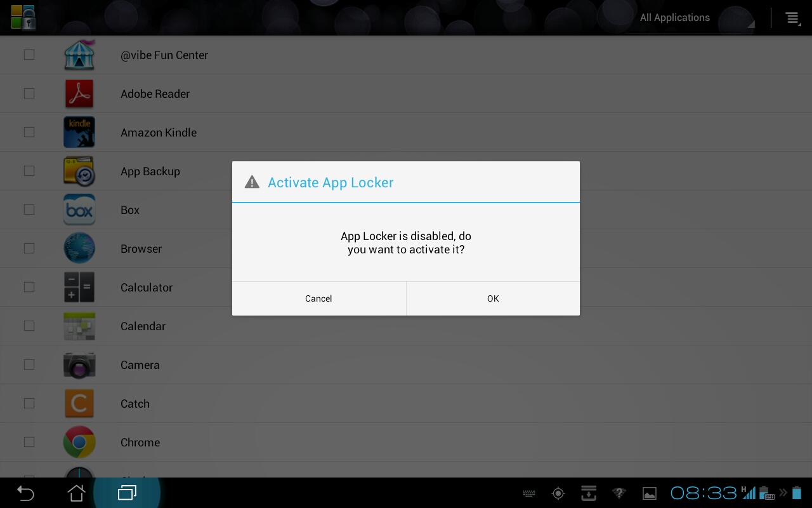Tap the App Locker logo icon

tap(23, 17)
